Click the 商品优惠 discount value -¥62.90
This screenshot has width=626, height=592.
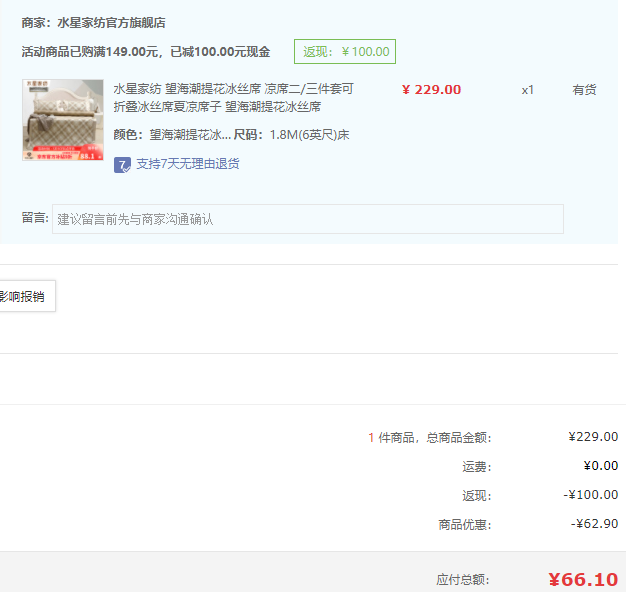pos(594,523)
